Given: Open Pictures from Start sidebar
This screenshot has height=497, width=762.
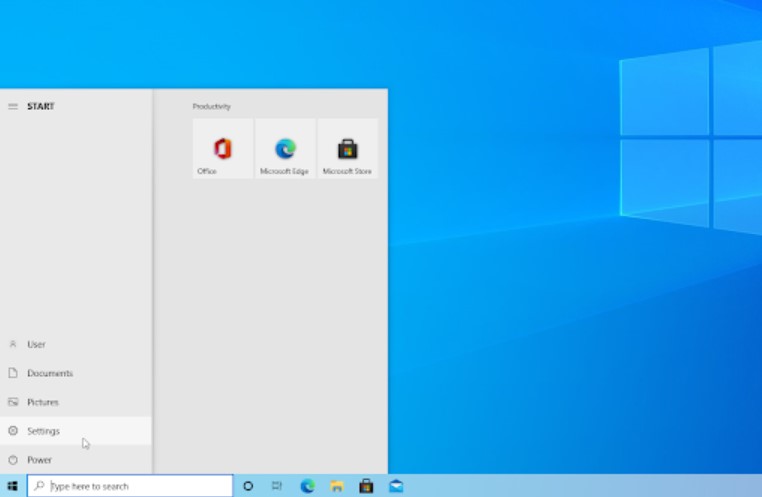Looking at the screenshot, I should pyautogui.click(x=76, y=402).
